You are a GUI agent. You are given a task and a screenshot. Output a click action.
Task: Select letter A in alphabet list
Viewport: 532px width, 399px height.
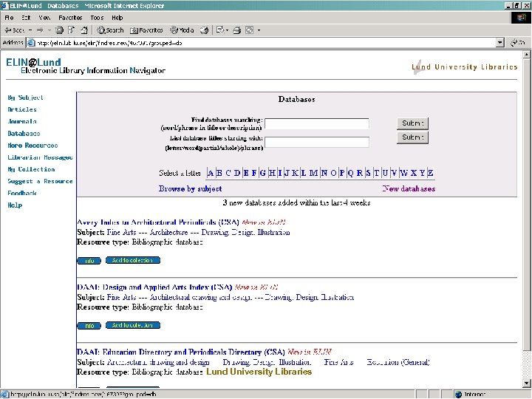click(x=211, y=173)
